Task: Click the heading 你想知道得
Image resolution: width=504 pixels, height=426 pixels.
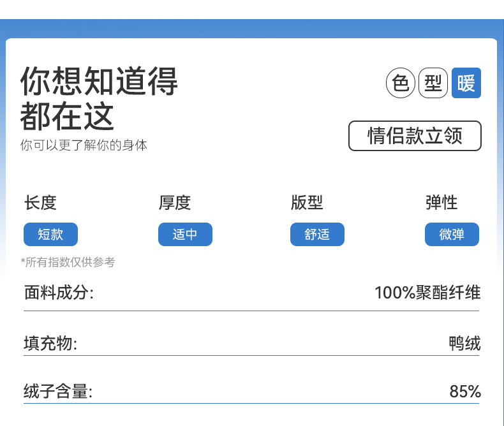Action: pos(99,81)
